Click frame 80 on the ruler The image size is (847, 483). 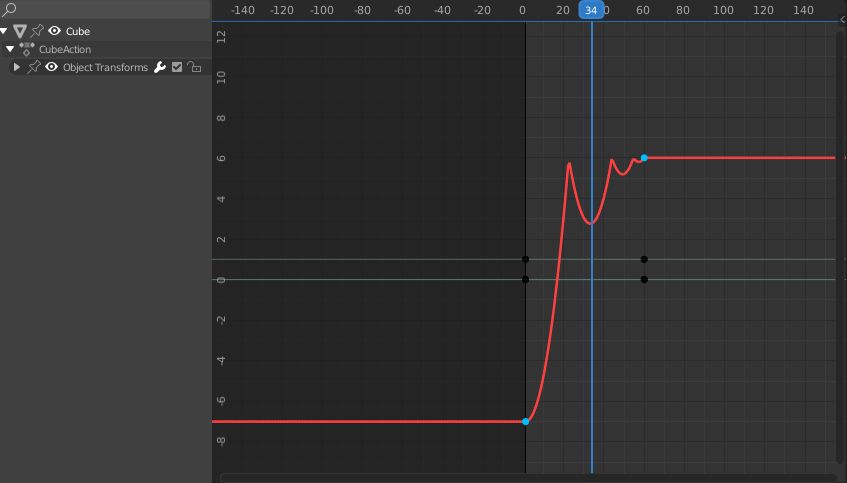[x=683, y=10]
